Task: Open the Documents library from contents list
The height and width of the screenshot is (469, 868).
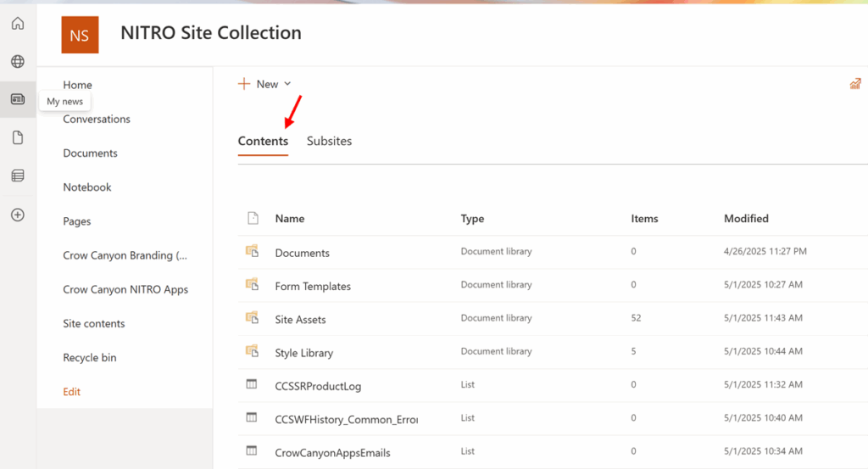Action: click(x=303, y=253)
